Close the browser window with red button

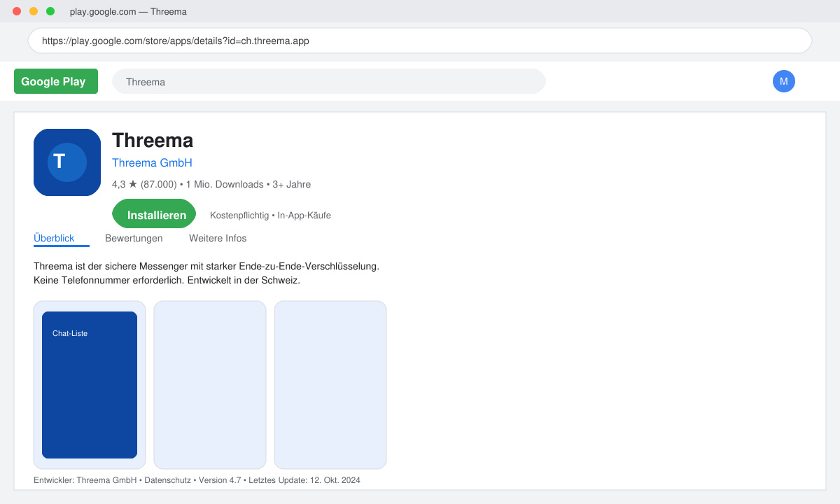pos(17,11)
